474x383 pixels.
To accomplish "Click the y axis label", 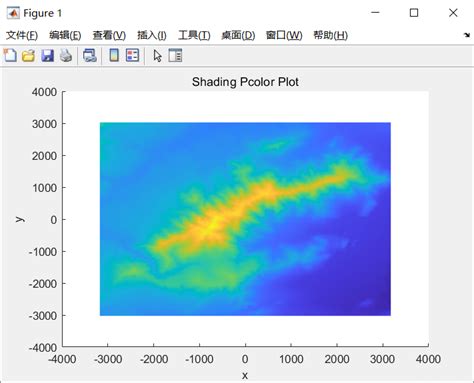I will pyautogui.click(x=20, y=219).
